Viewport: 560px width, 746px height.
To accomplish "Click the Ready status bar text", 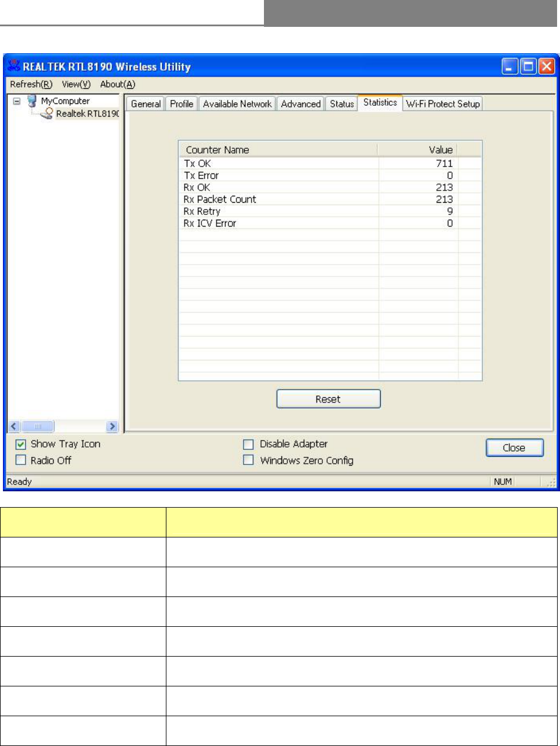I will (19, 482).
